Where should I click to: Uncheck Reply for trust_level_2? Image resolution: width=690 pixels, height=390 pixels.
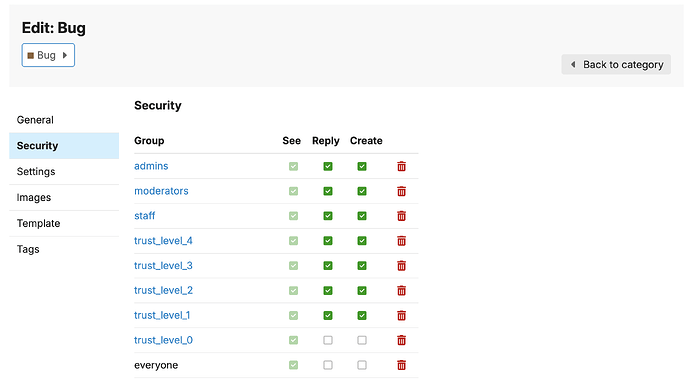point(328,291)
